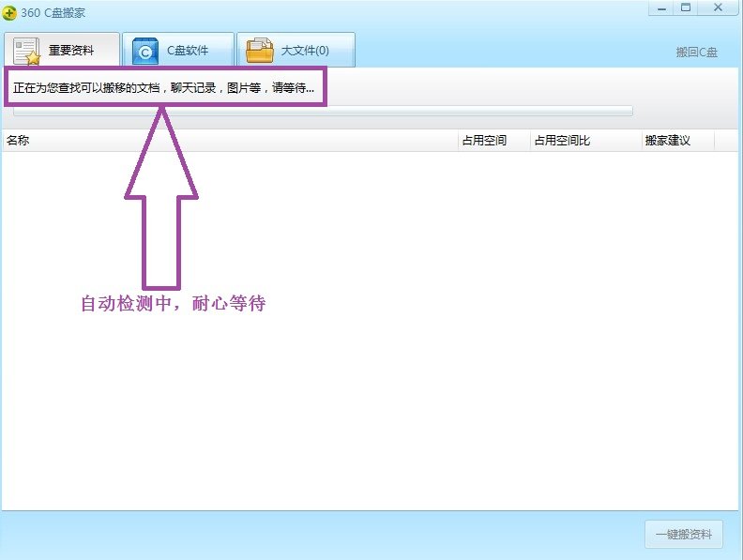Screen dimensions: 743x560
Task: Switch to the C盘软件 tab
Action: [178, 50]
